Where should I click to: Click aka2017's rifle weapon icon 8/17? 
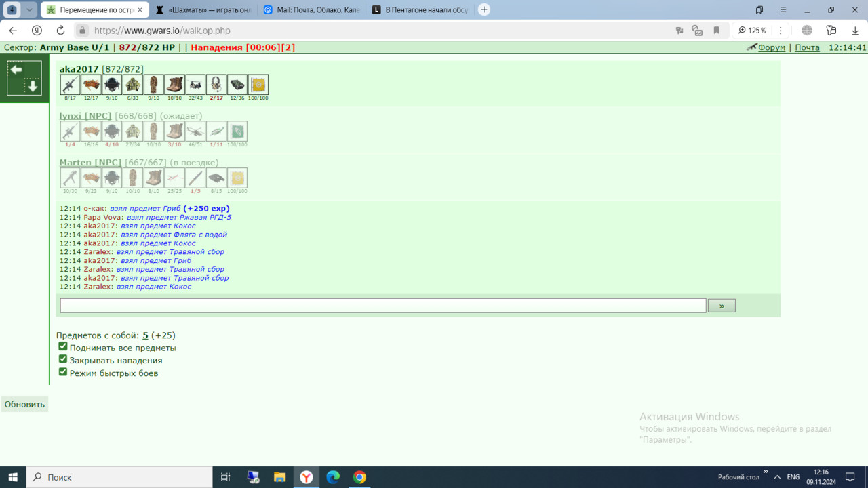coord(70,85)
